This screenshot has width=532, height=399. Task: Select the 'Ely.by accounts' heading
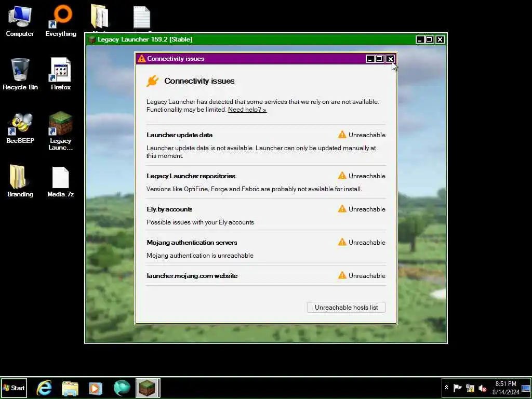click(x=170, y=209)
